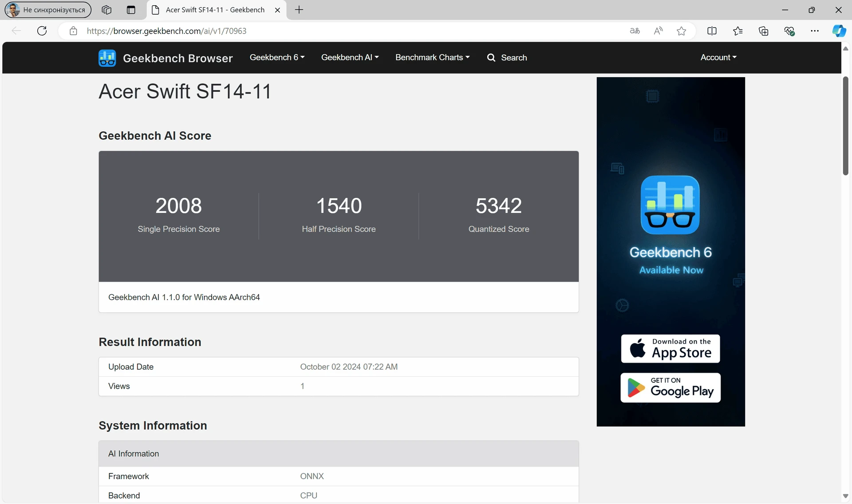This screenshot has height=504, width=852.
Task: Click the Geekbench Browser title link
Action: (177, 58)
